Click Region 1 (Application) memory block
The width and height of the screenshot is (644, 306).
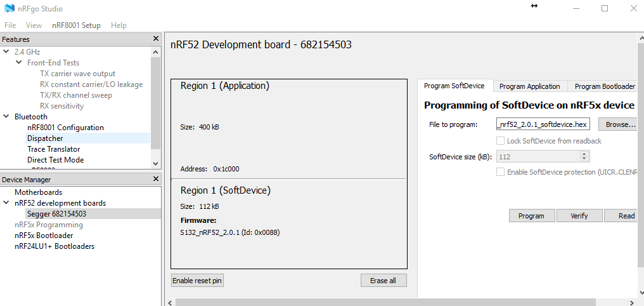[x=289, y=129]
